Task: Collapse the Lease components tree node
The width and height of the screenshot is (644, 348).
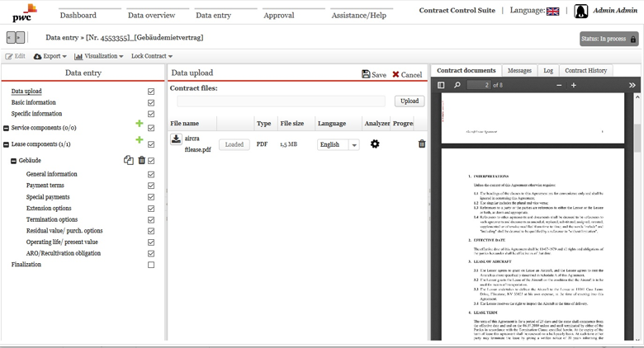Action: point(6,144)
